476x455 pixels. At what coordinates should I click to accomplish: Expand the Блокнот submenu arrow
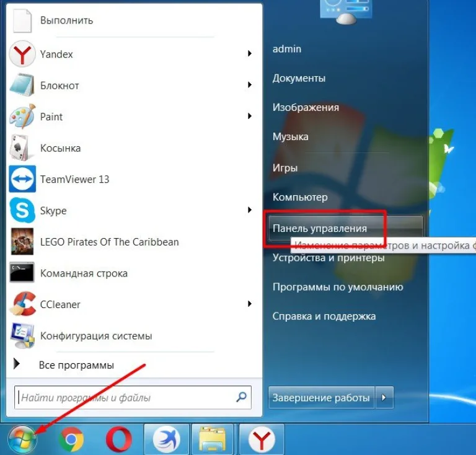(250, 85)
